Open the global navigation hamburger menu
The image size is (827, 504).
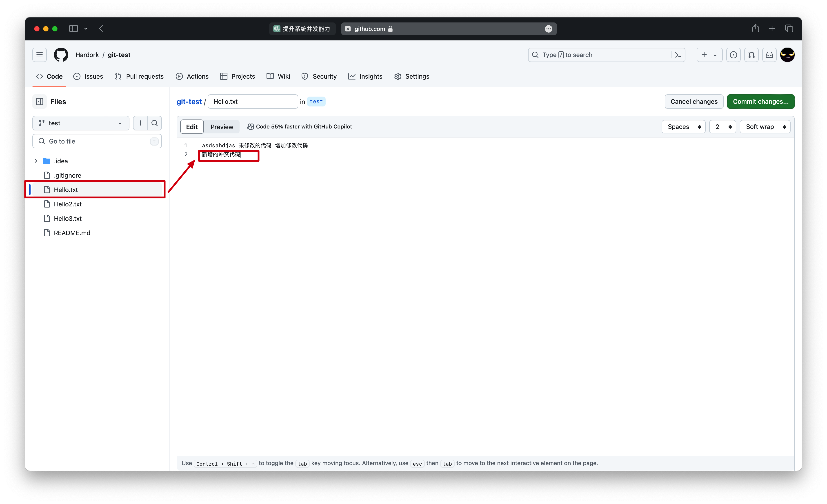click(39, 55)
